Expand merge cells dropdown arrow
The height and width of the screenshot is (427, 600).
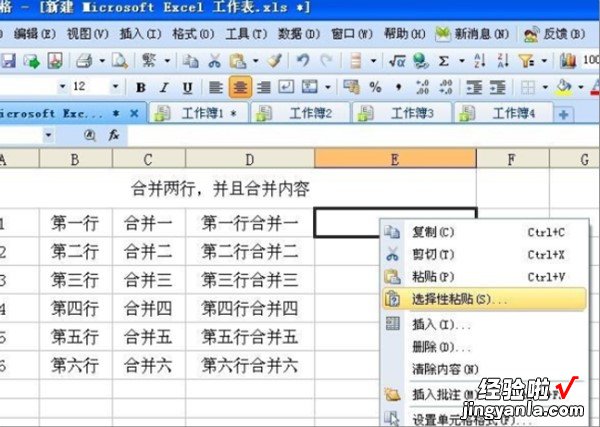tap(328, 88)
